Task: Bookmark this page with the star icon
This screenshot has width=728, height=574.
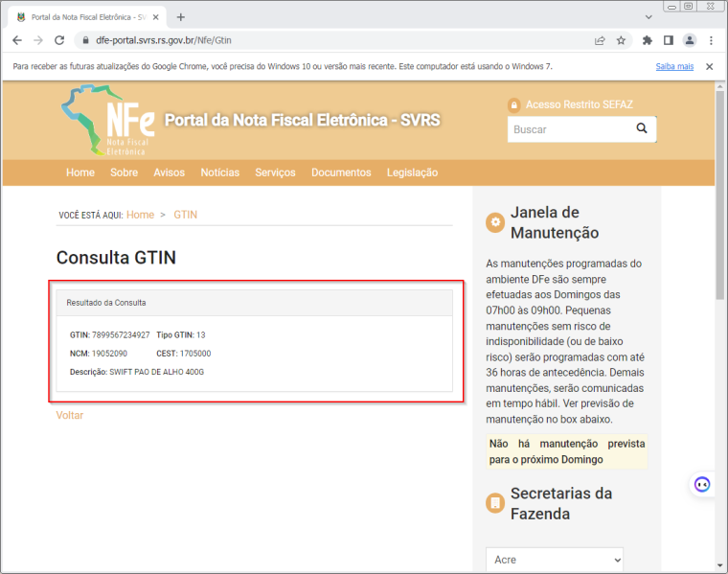Action: pyautogui.click(x=621, y=40)
